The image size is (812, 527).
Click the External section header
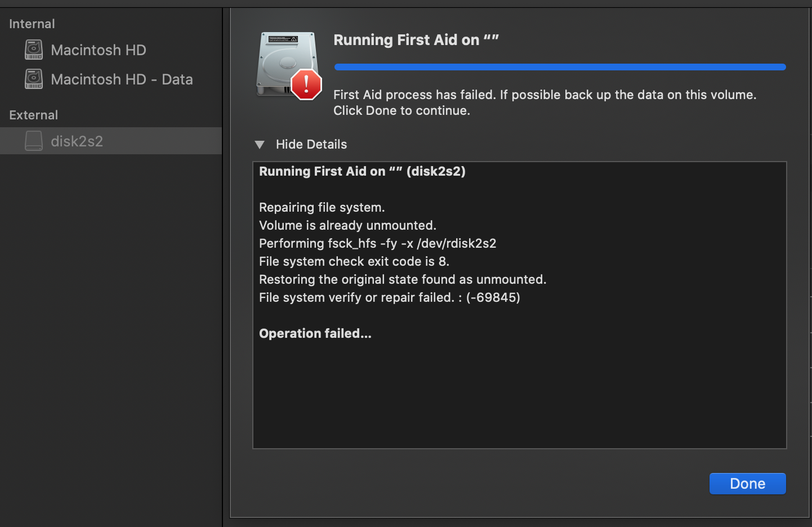[34, 115]
